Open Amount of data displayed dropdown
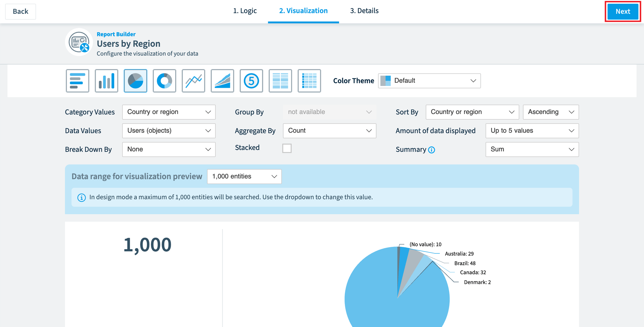The image size is (644, 327). pos(532,131)
